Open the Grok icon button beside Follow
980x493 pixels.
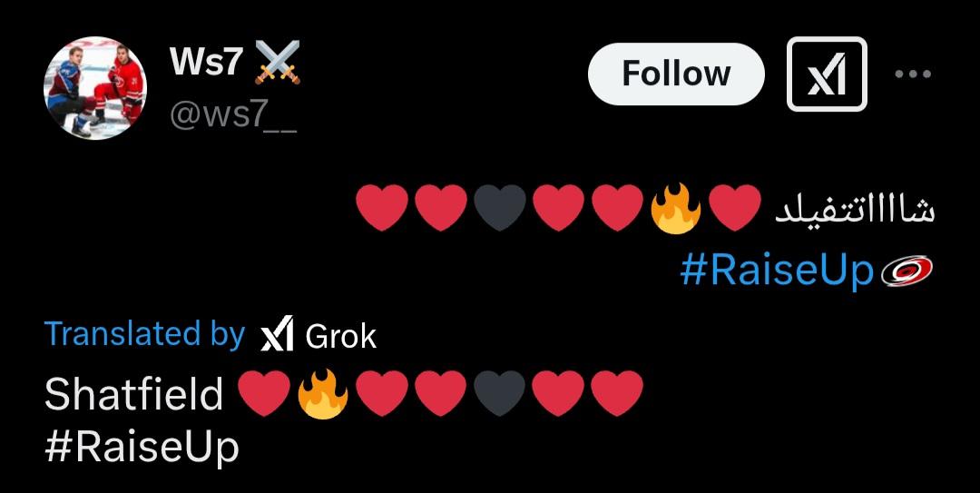point(827,74)
